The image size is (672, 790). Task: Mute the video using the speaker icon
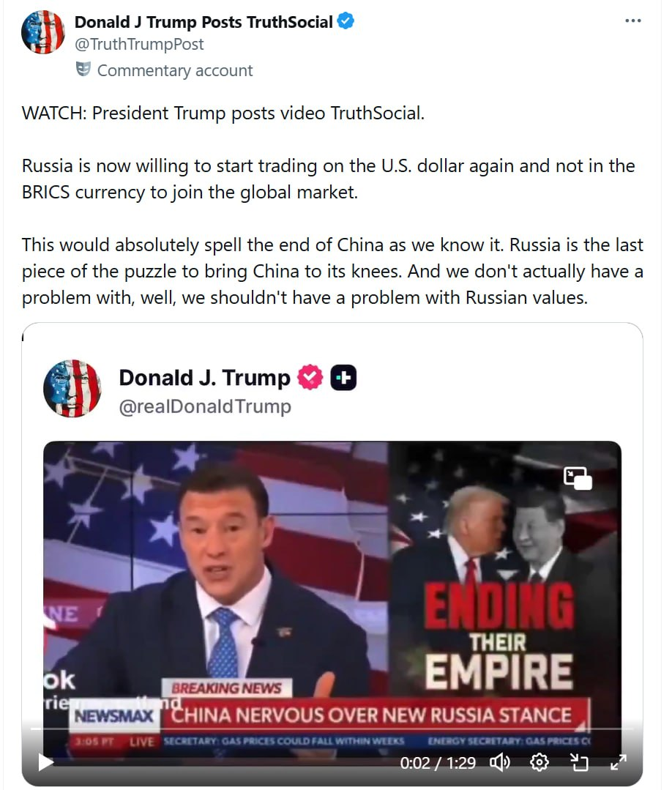[500, 762]
